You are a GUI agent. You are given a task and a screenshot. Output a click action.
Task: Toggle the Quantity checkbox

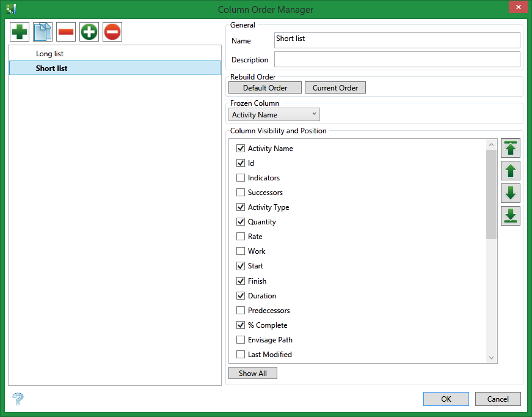241,222
